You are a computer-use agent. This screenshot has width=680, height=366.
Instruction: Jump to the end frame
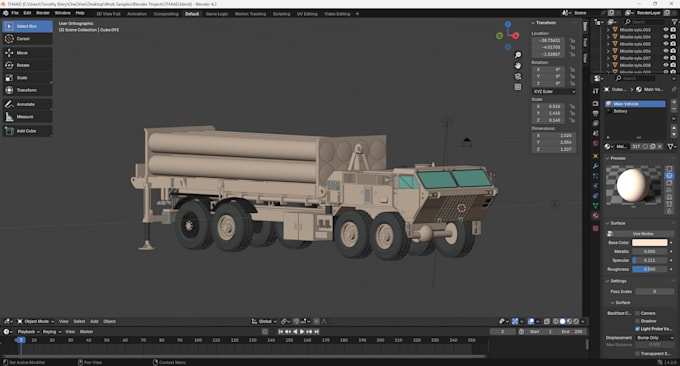[x=317, y=332]
